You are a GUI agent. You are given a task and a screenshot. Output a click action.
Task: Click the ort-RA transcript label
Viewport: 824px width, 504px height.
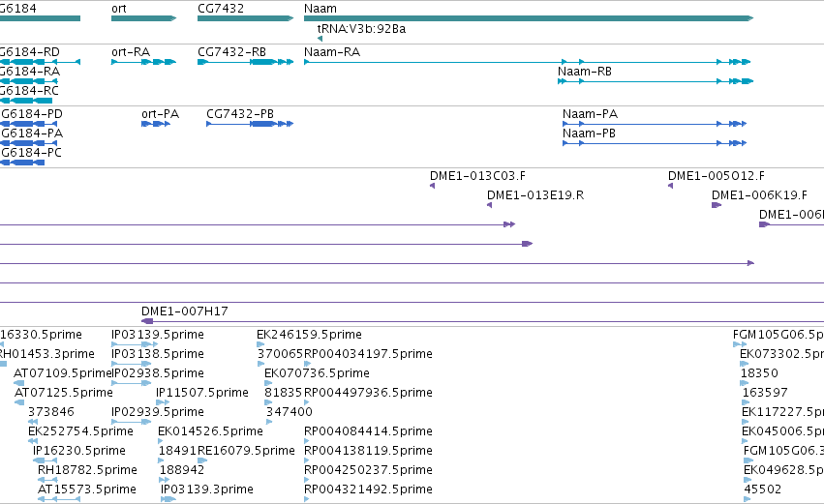click(x=131, y=52)
